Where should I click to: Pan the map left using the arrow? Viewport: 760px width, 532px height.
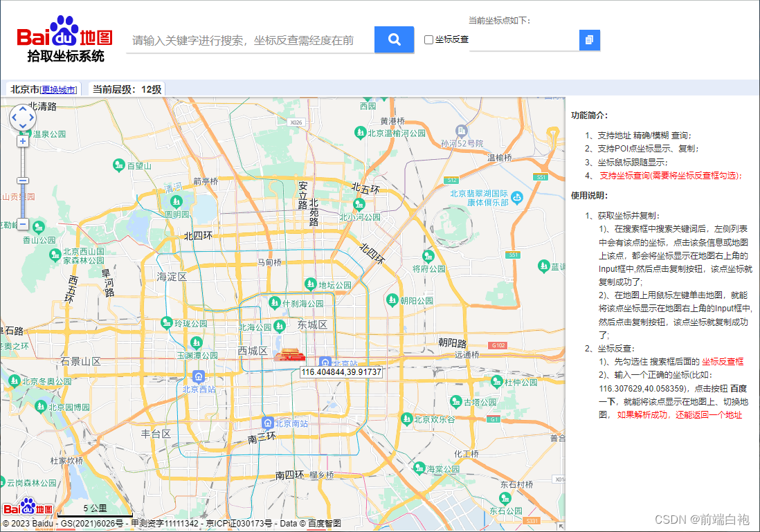(15, 117)
